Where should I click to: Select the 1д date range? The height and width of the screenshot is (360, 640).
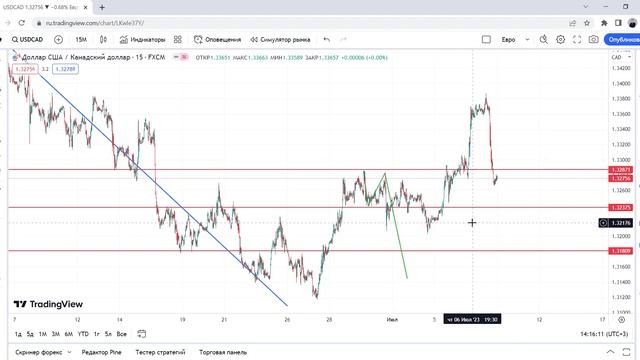pos(18,334)
